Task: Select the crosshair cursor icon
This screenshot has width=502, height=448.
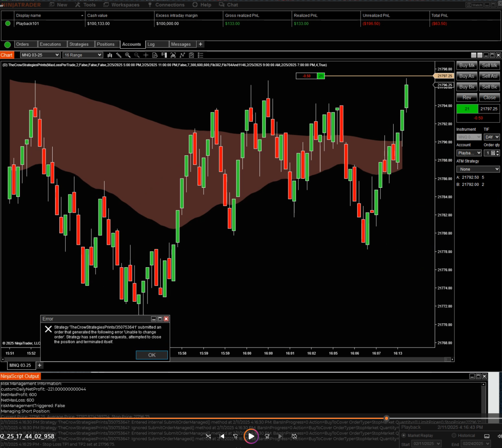Action: coord(146,55)
